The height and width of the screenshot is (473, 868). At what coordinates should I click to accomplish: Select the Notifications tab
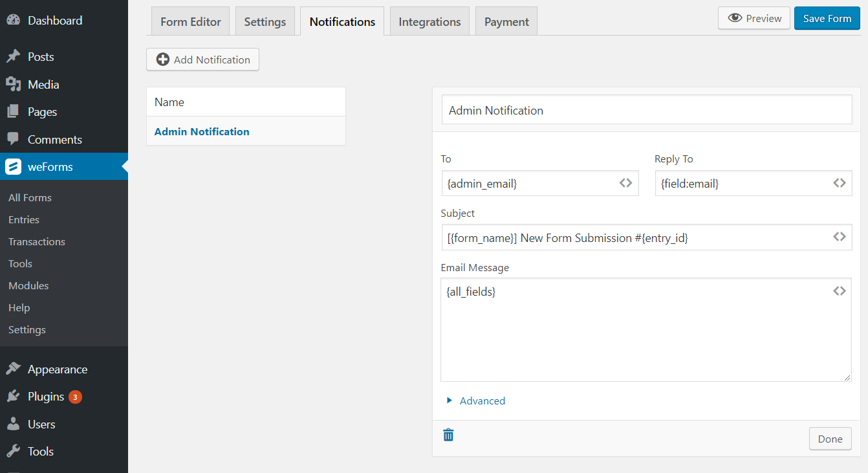pos(342,21)
